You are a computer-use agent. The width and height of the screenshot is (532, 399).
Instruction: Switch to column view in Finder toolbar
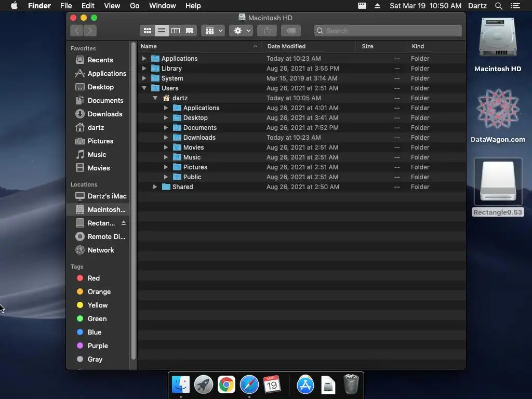[176, 31]
